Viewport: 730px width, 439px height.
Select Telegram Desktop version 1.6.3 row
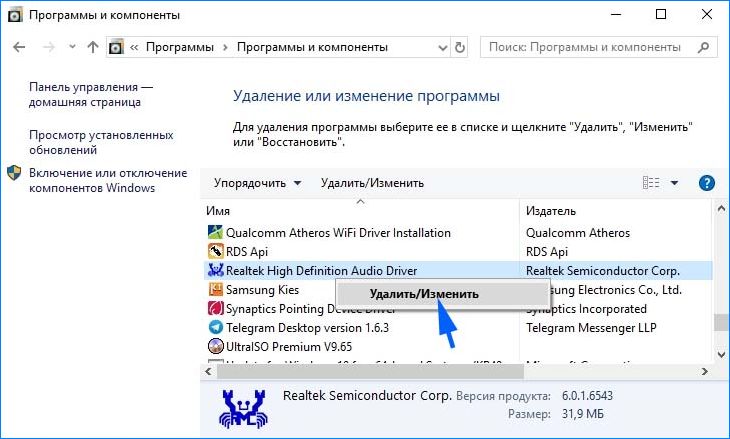click(458, 328)
